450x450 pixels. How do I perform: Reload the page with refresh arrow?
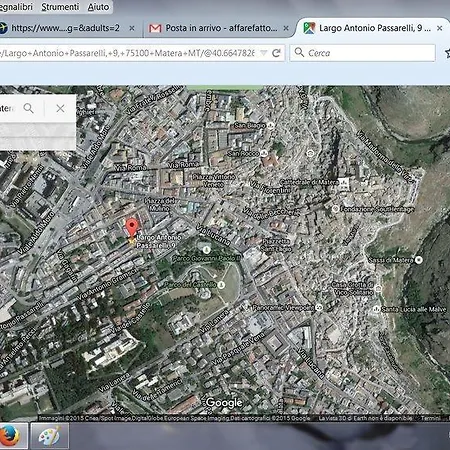tap(276, 53)
